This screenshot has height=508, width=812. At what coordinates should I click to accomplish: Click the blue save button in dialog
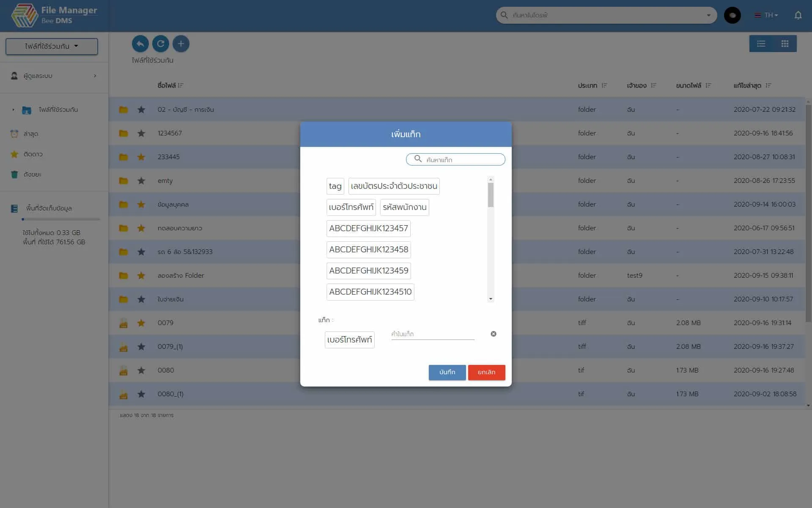coord(447,372)
